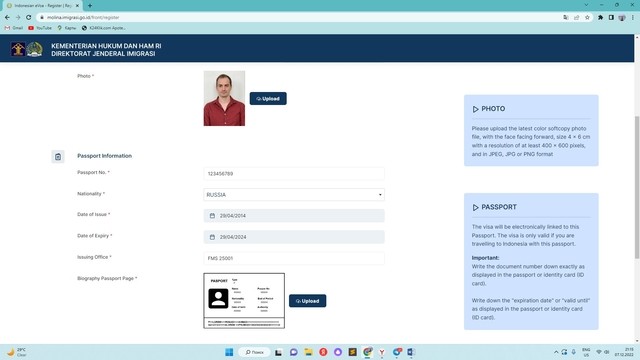The width and height of the screenshot is (640, 360).
Task: Go back to the previous page
Action: 7,18
